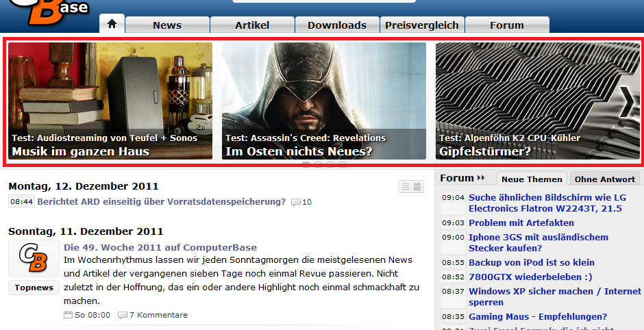
Task: Select the Ohne Antwort forum tab
Action: click(x=604, y=179)
